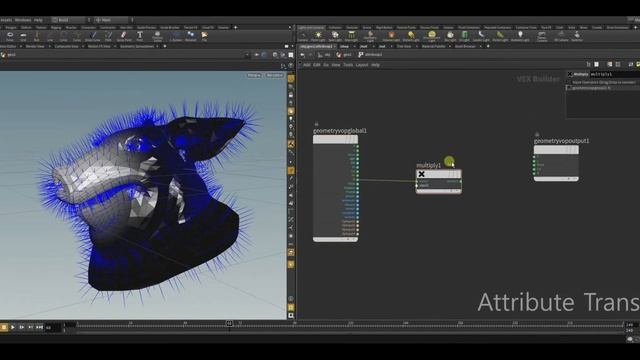Switch to the Asset Browser tab
This screenshot has width=640, height=360.
(x=465, y=46)
